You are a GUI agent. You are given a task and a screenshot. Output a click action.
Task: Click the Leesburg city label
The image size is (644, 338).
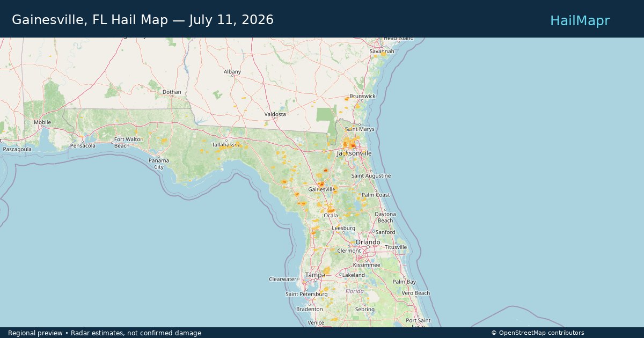[x=343, y=228]
